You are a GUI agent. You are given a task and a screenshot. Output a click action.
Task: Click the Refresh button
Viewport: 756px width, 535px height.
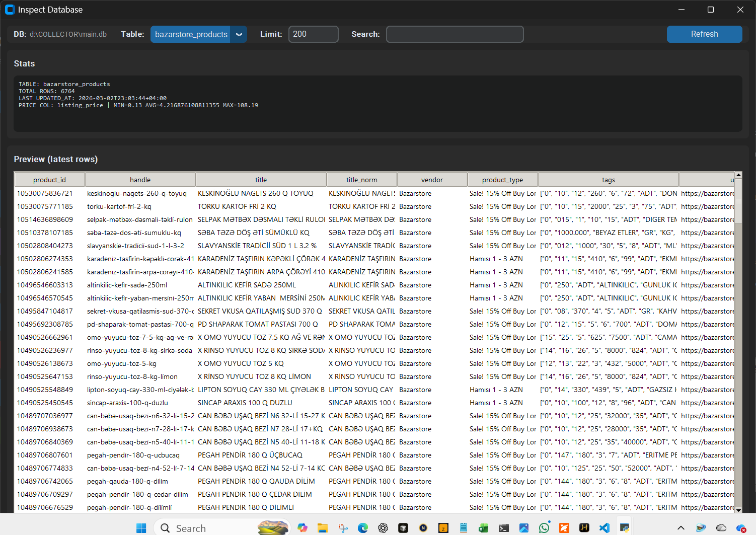point(704,34)
